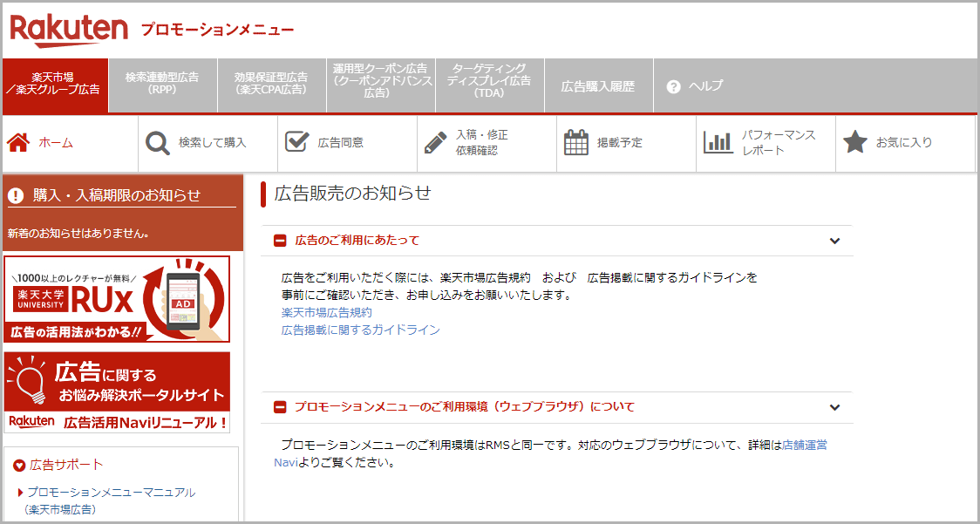This screenshot has height=524, width=980.
Task: Switch to ターゲティングディスプレイ広告 (TDA) tab
Action: [x=489, y=85]
